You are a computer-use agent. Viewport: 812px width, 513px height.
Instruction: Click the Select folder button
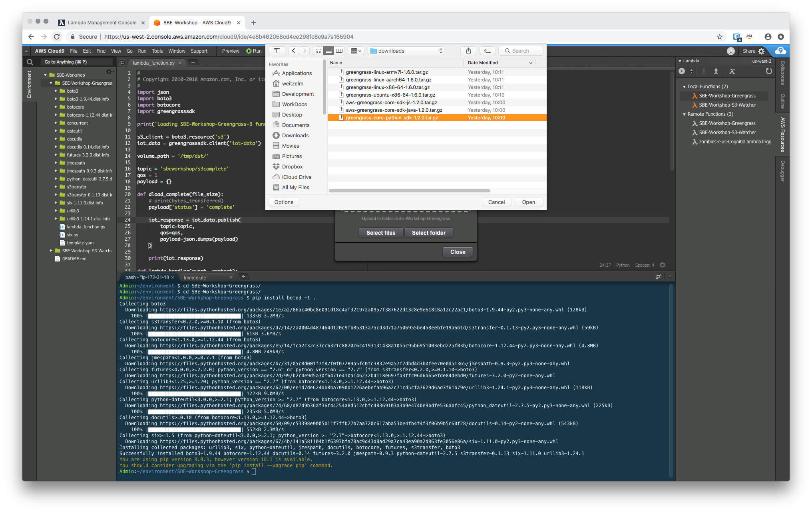pos(429,233)
